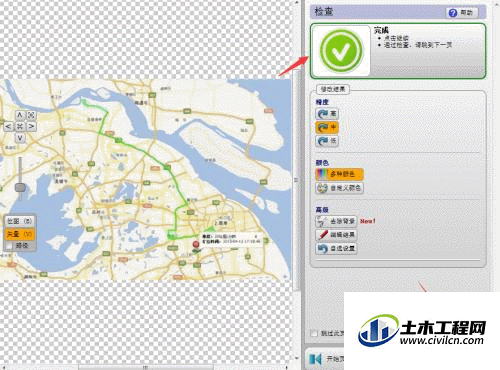Select the medium quality (中) option
500x370 pixels.
(327, 127)
